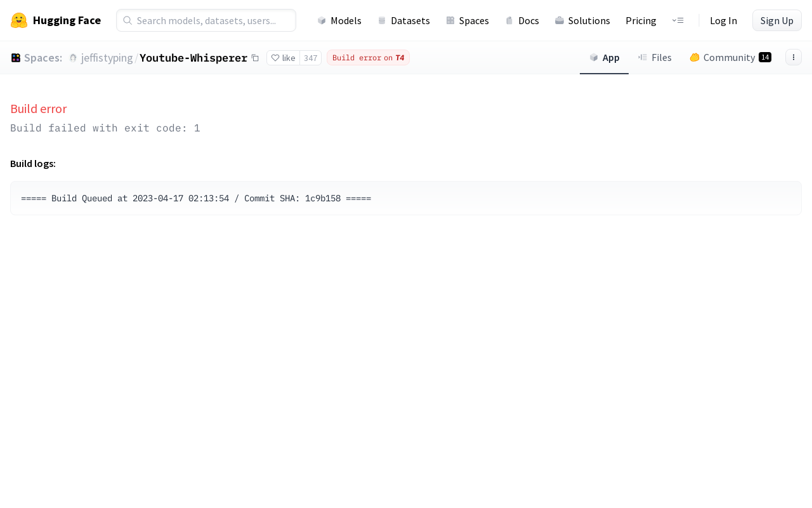The image size is (812, 508).
Task: Click the magnifier icon in the search box
Action: [x=128, y=20]
